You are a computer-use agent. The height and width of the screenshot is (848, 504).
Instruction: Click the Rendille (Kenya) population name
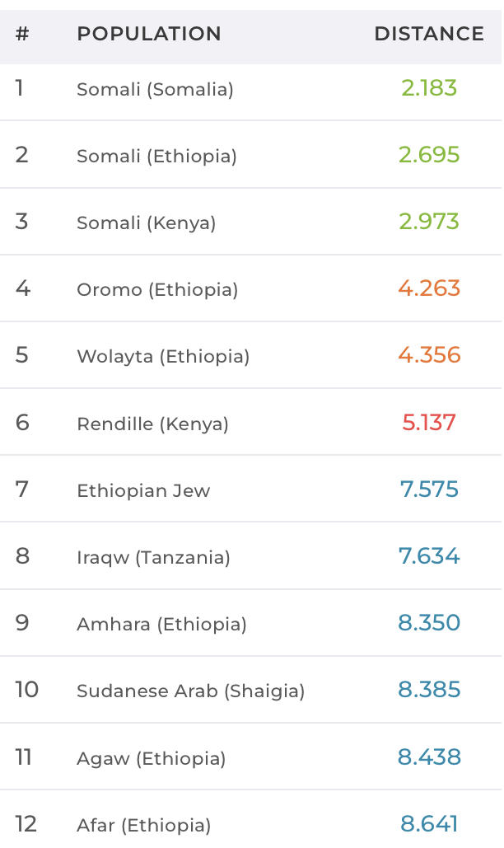152,424
